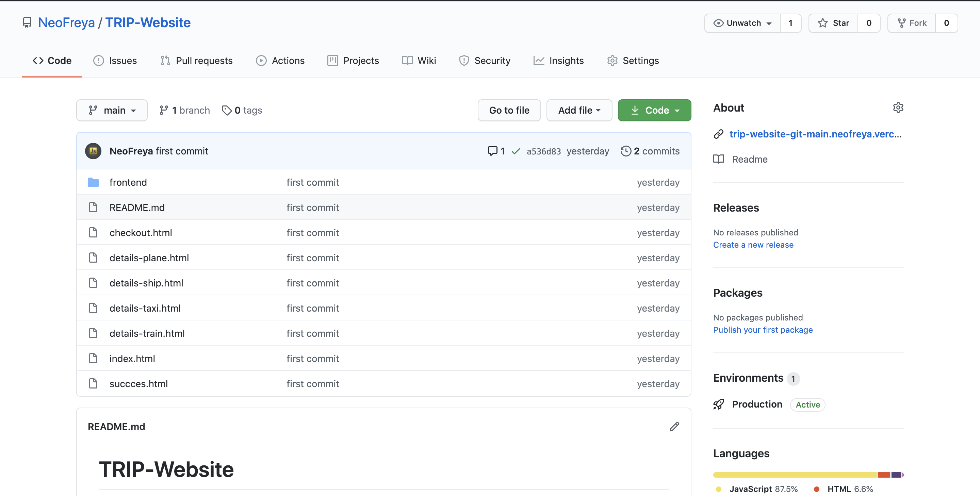980x496 pixels.
Task: Click the file icon beside details-plane.html
Action: pos(93,258)
